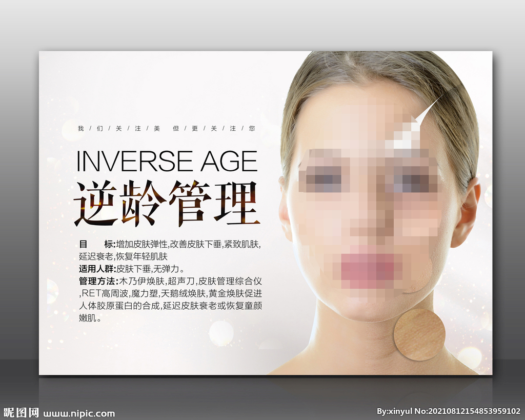Click the line '延迟衰老,恢复年轻肌肤'
The image size is (525, 420).
(123, 256)
